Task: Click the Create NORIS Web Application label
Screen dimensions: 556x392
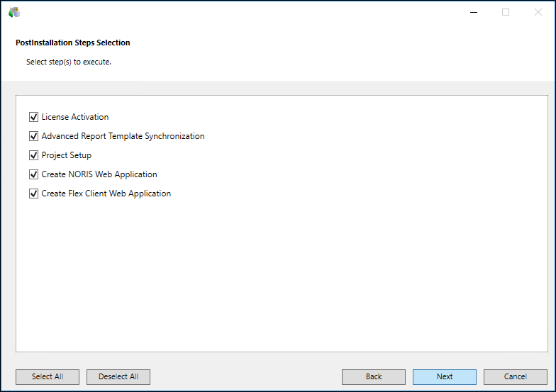Action: (x=99, y=174)
